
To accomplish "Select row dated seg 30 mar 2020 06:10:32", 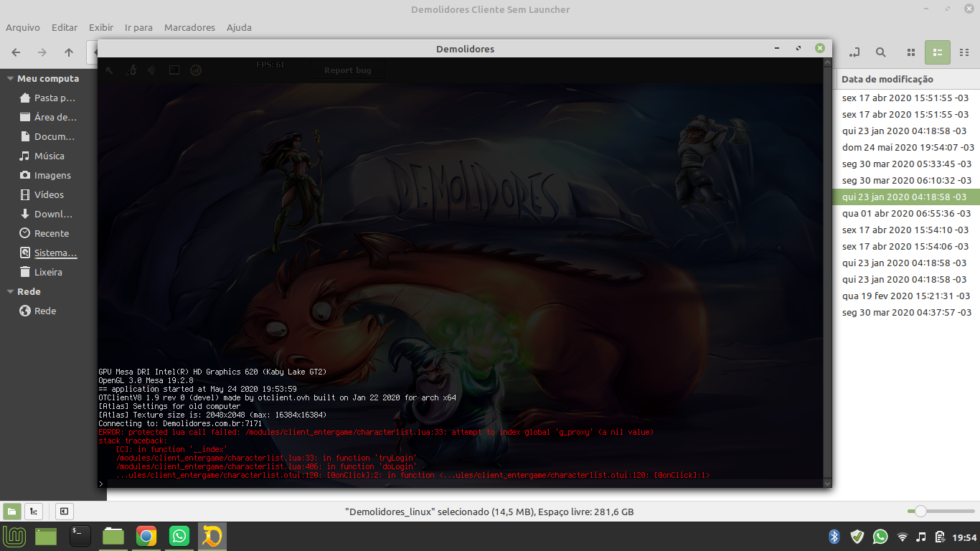I will pyautogui.click(x=907, y=180).
